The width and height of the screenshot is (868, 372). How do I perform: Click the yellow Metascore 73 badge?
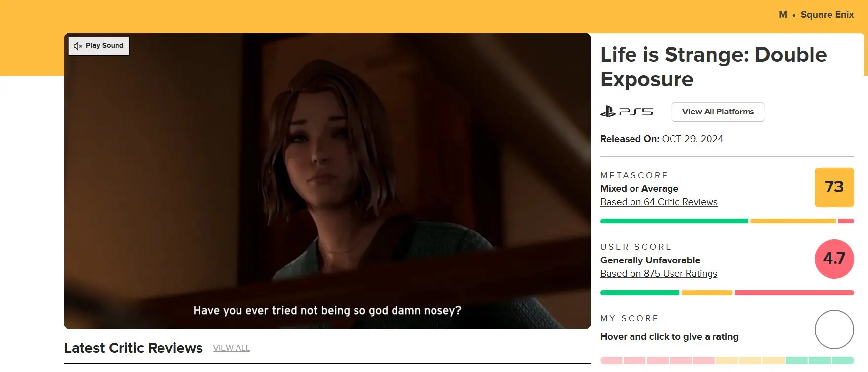point(834,187)
